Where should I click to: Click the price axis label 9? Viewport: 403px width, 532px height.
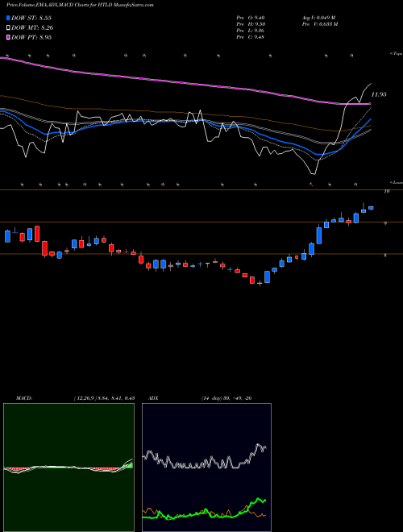tap(385, 223)
